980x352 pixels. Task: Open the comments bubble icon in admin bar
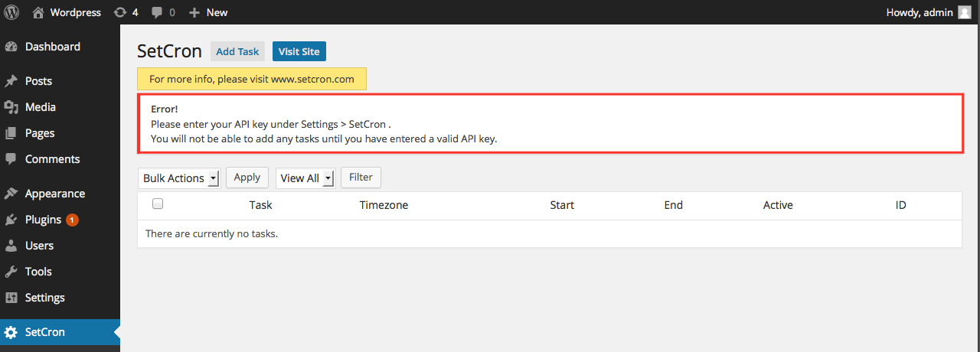coord(157,12)
